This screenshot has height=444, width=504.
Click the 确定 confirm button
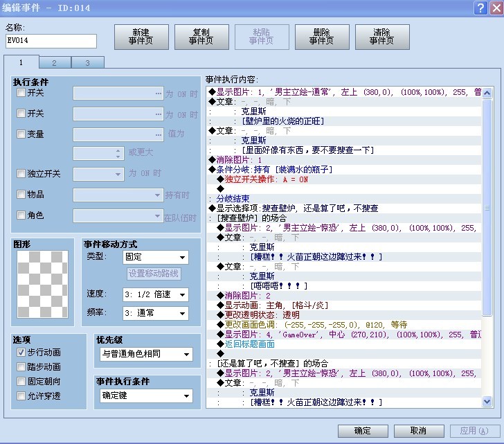[363, 431]
